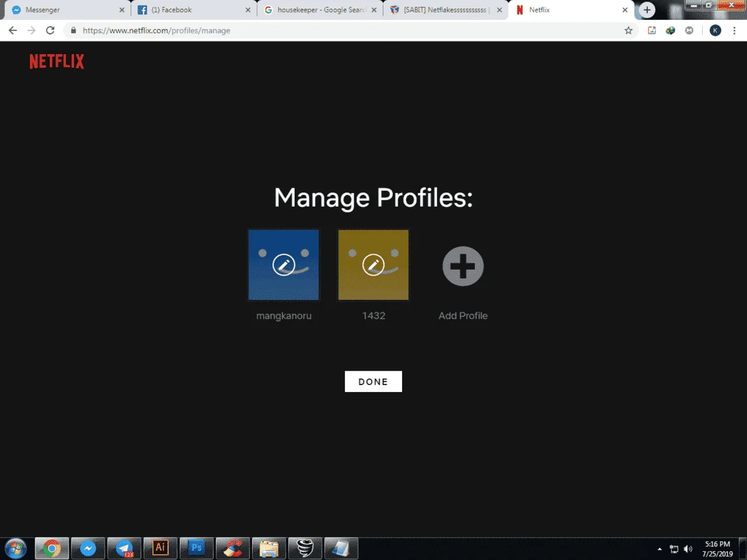Edit the 1432 profile pencil icon
Image resolution: width=747 pixels, height=560 pixels.
click(x=374, y=265)
